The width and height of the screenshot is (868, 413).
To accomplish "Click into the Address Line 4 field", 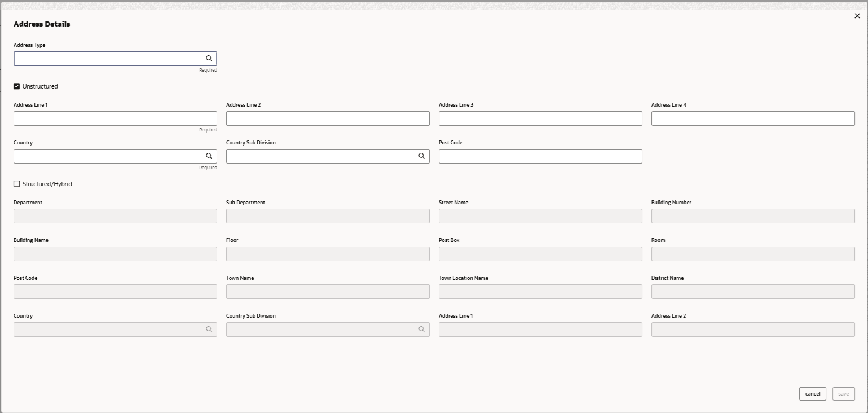I will pyautogui.click(x=753, y=118).
